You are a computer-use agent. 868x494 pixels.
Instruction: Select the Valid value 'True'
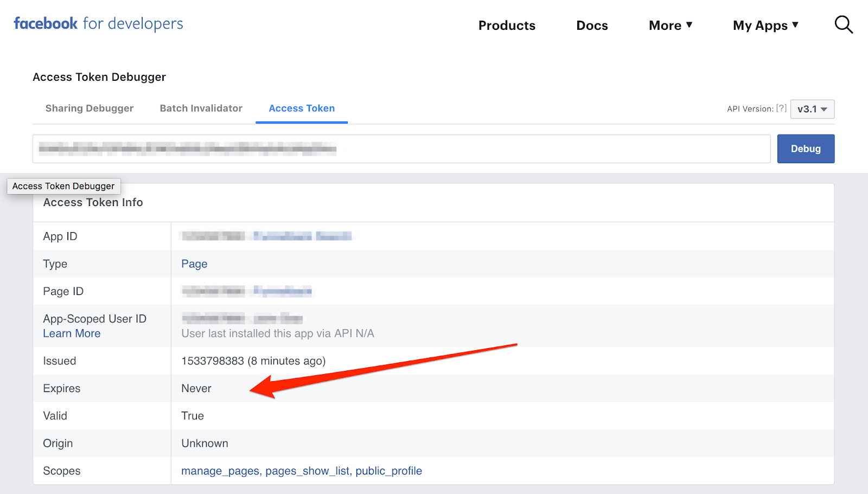point(193,416)
